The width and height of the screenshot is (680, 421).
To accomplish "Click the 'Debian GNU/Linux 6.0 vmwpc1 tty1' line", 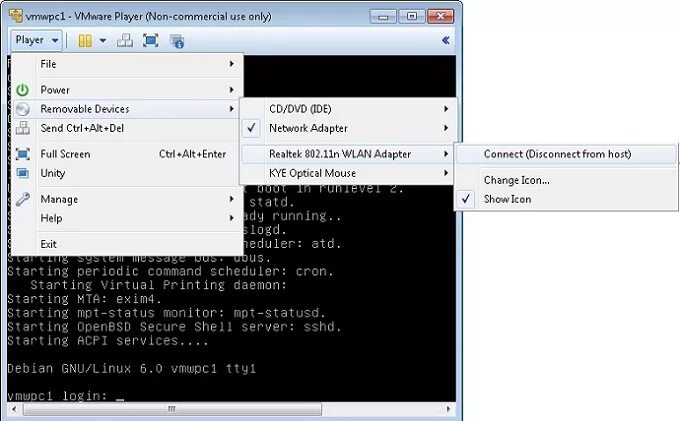I will (x=131, y=369).
